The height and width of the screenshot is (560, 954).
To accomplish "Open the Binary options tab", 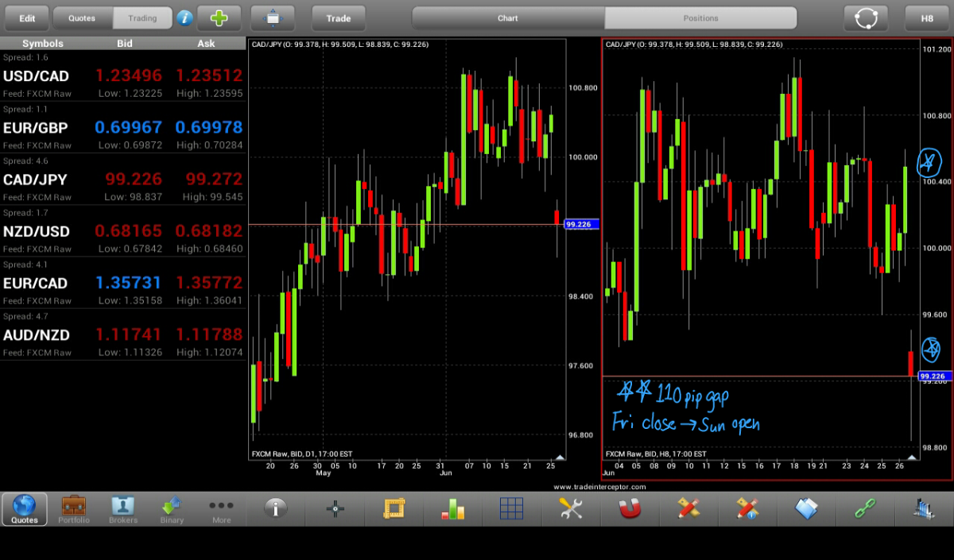I will [x=172, y=509].
